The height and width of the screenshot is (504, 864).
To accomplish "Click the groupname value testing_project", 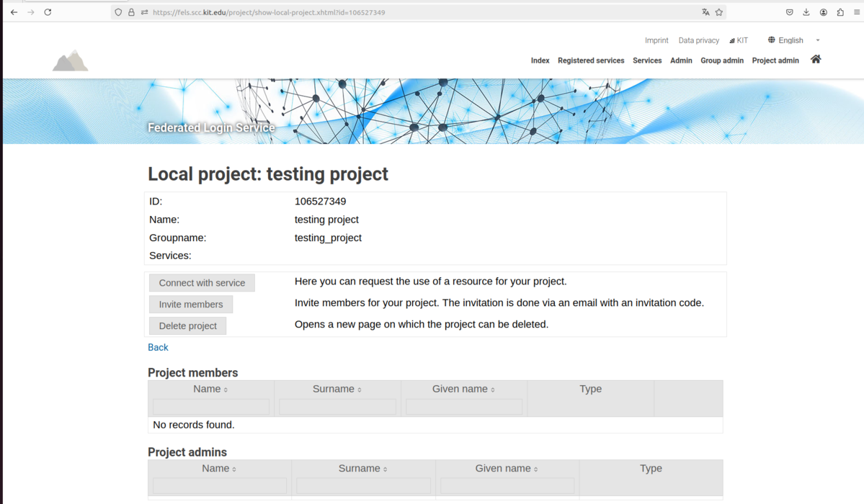I will pos(328,238).
